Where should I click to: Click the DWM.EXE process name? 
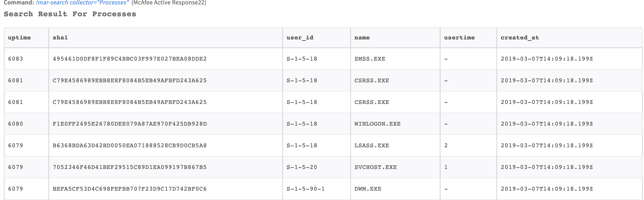[368, 189]
